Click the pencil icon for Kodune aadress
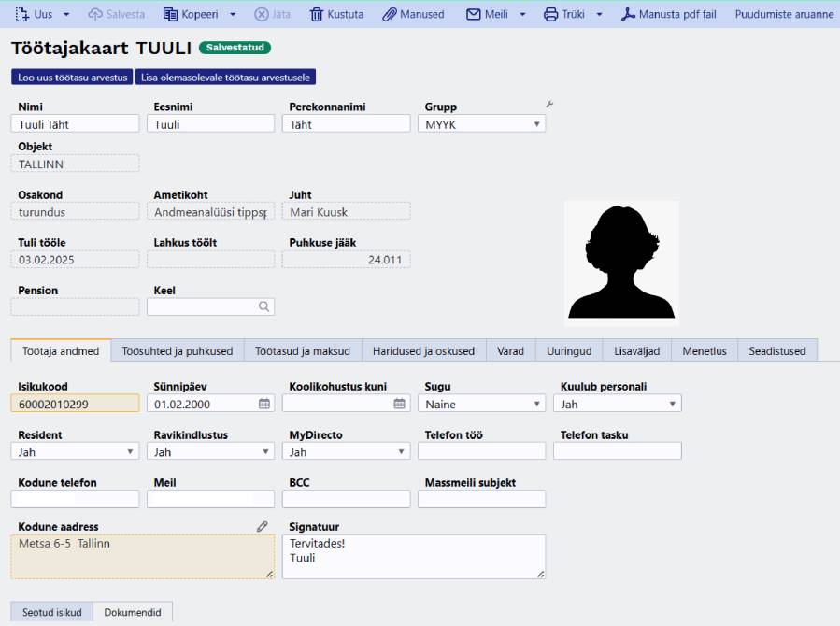This screenshot has height=626, width=840. point(263,527)
